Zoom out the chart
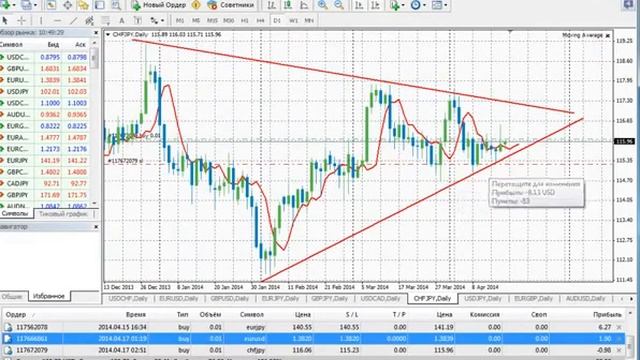640x360 pixels. [x=339, y=5]
